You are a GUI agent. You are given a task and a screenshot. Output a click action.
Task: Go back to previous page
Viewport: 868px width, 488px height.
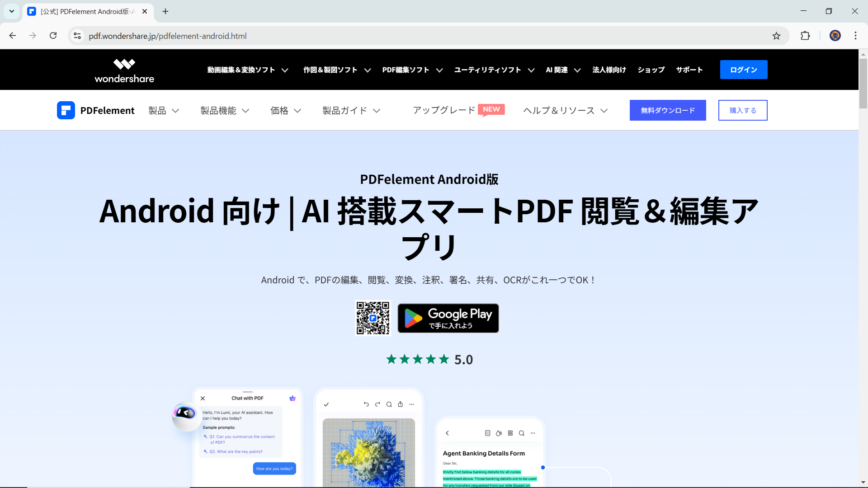13,36
